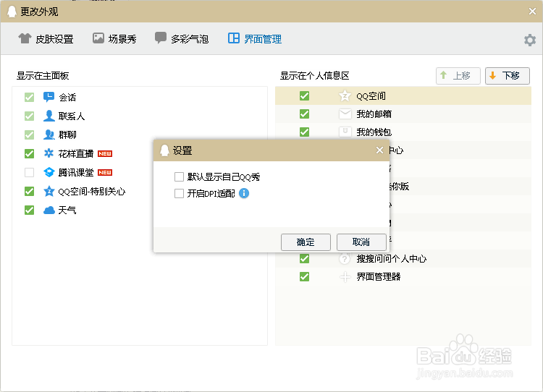
Task: Uncheck the 我的钱包 checkbox
Action: [x=304, y=132]
